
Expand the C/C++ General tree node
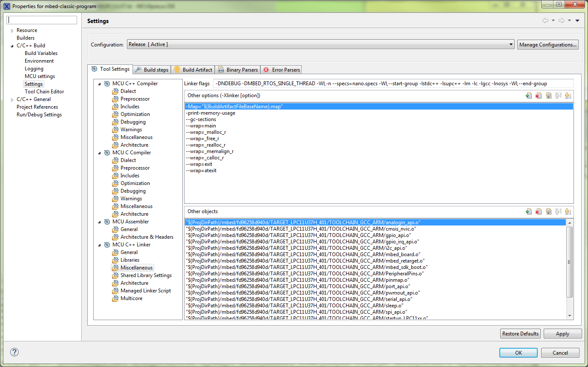12,99
